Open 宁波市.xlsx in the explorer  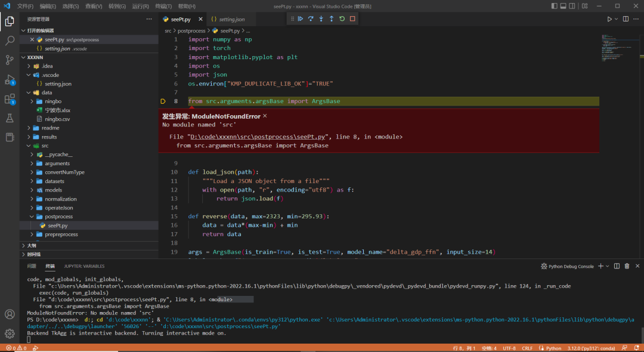89,110
